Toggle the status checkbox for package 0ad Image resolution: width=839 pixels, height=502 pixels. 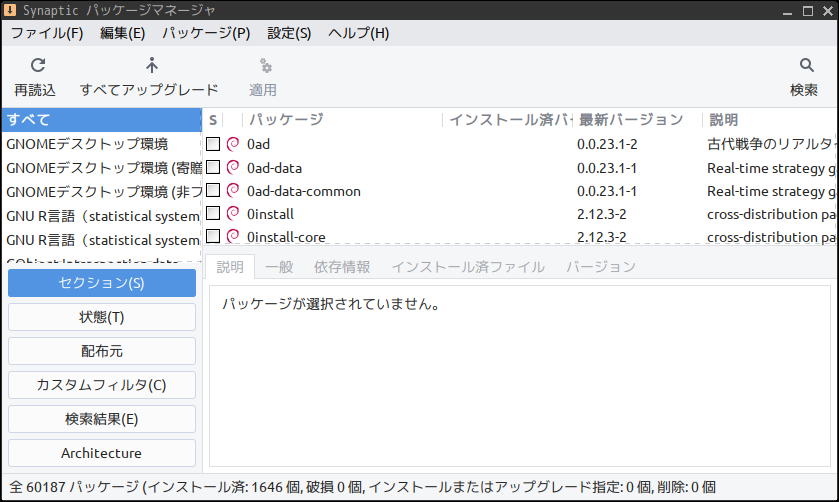coord(213,144)
